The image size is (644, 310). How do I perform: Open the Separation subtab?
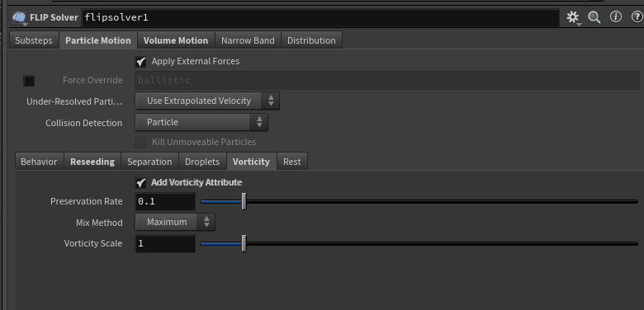point(149,162)
